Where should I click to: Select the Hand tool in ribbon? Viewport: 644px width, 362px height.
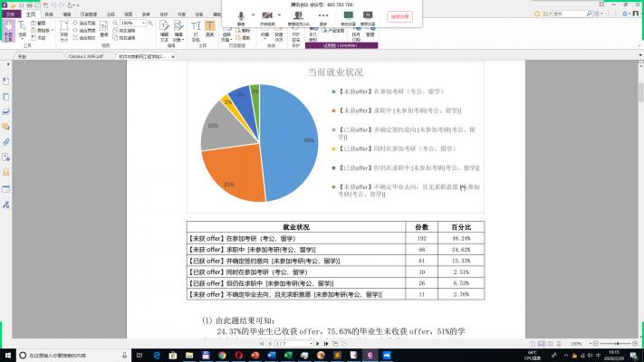coord(7,32)
